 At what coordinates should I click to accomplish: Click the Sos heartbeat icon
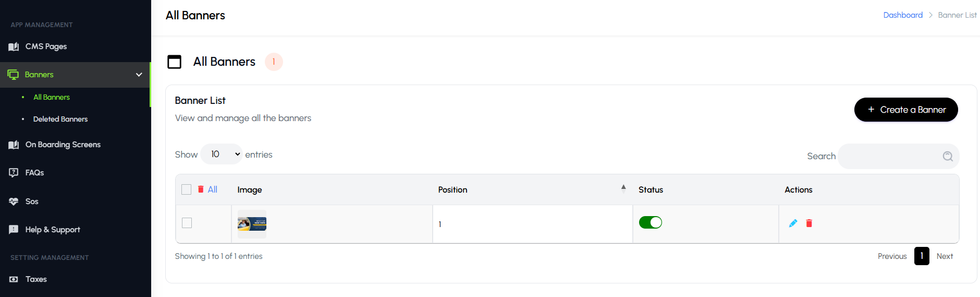[14, 201]
